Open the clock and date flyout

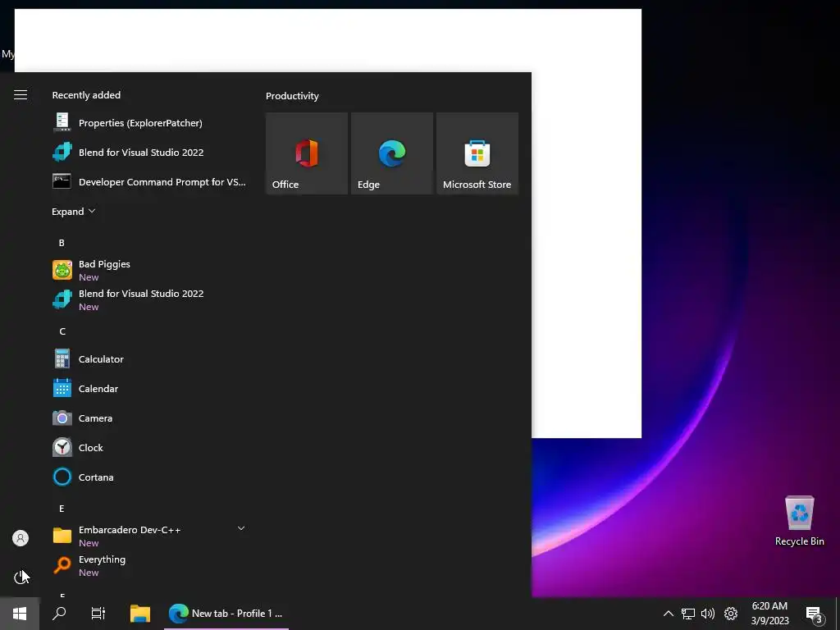point(769,614)
